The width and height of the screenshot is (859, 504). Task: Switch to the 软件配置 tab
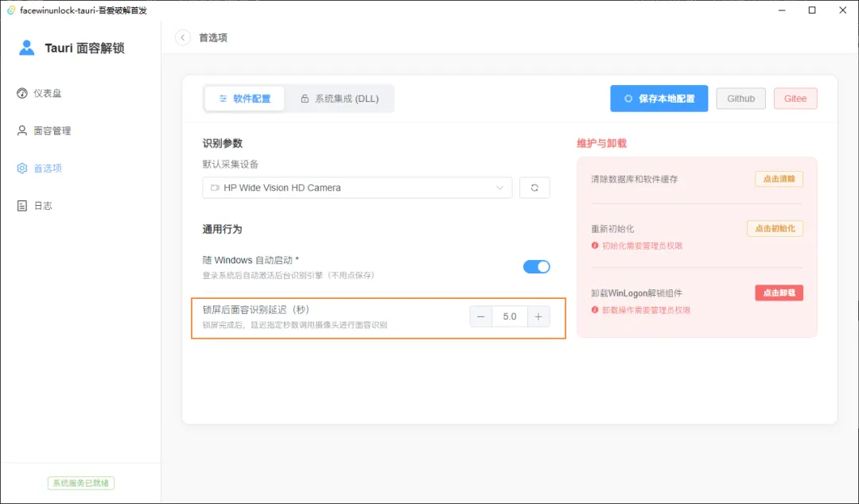(x=244, y=99)
